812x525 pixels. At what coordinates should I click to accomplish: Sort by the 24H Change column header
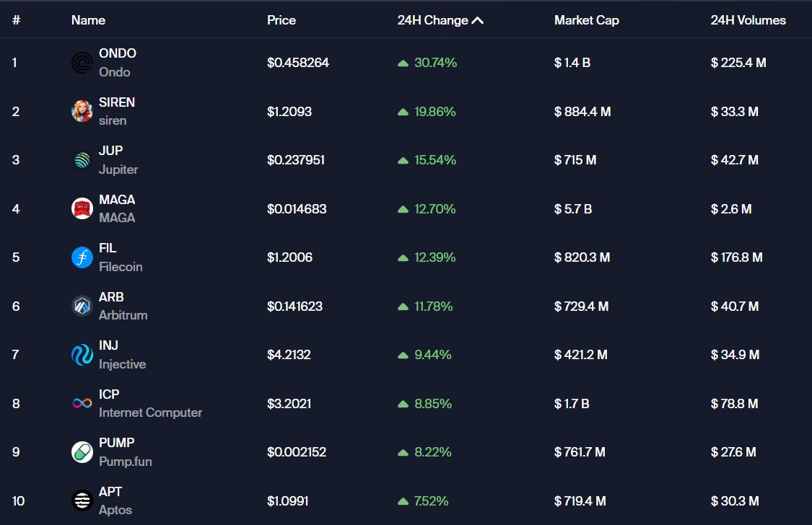tap(432, 20)
